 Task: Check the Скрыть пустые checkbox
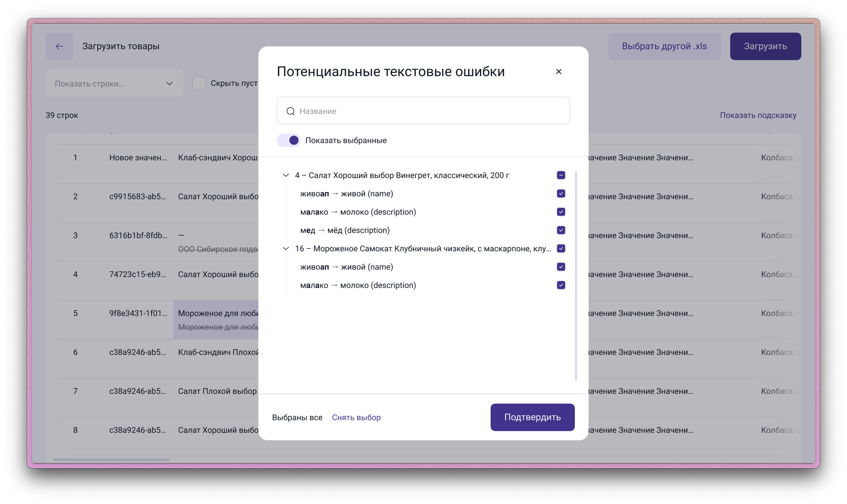point(199,83)
